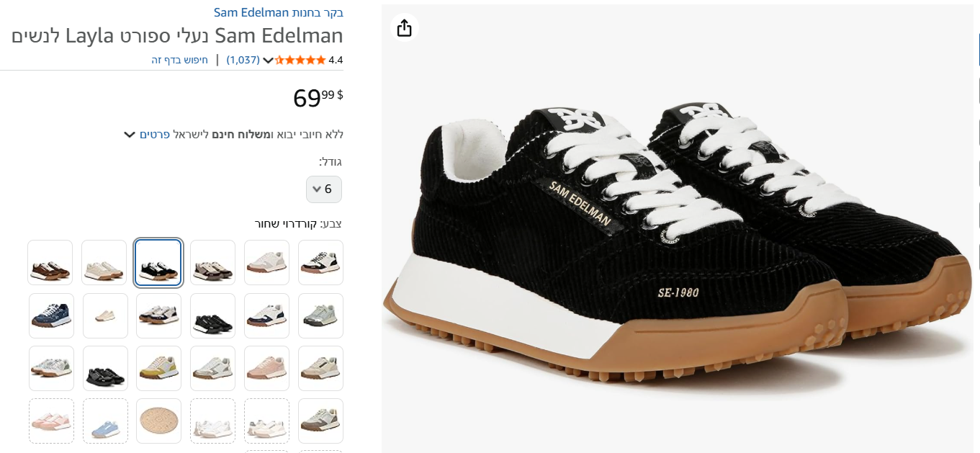Open the size dropdown showing 6
The height and width of the screenshot is (453, 980).
click(324, 189)
